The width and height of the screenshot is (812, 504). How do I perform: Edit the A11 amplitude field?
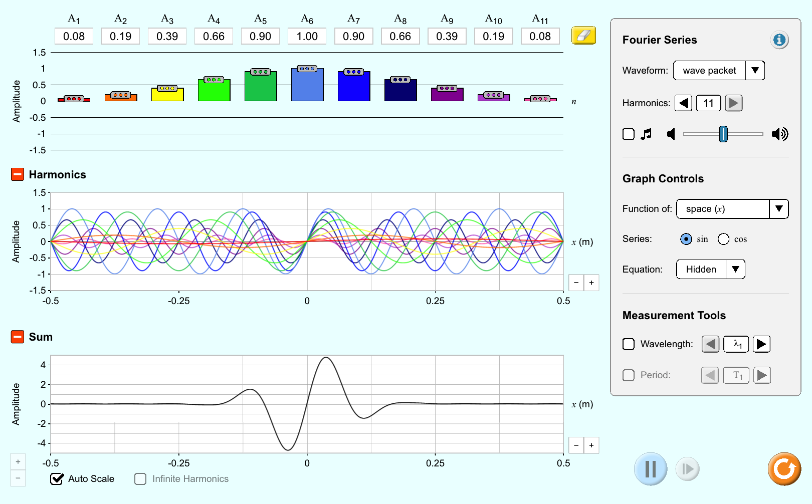point(540,37)
